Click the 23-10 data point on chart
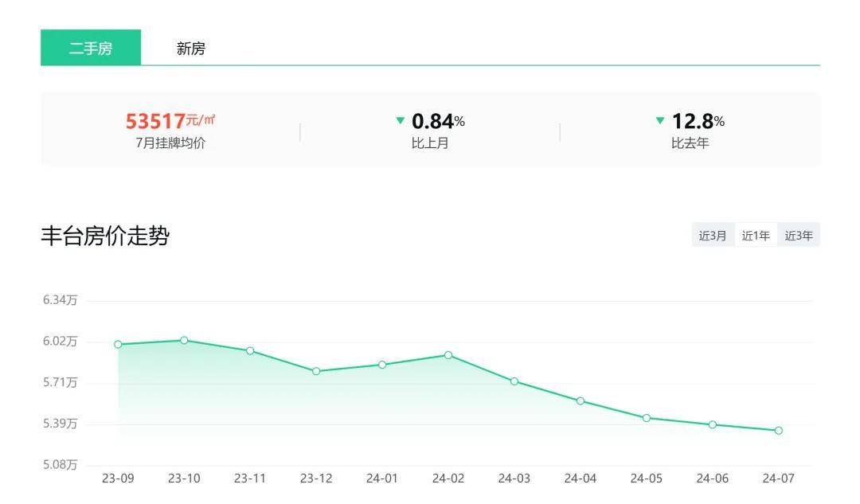 pos(184,340)
